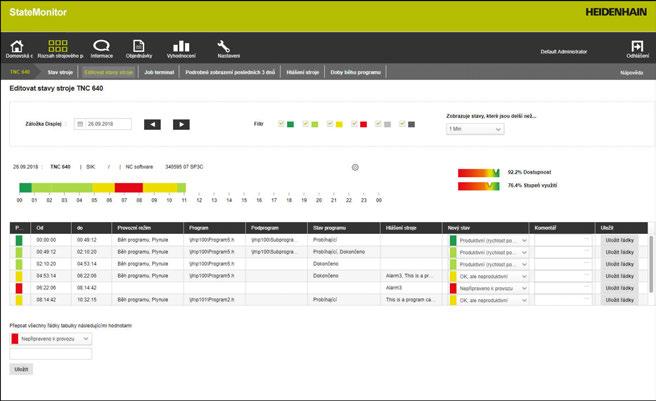The image size is (656, 401).
Task: Toggle the dark gray filter checkbox
Action: click(402, 123)
